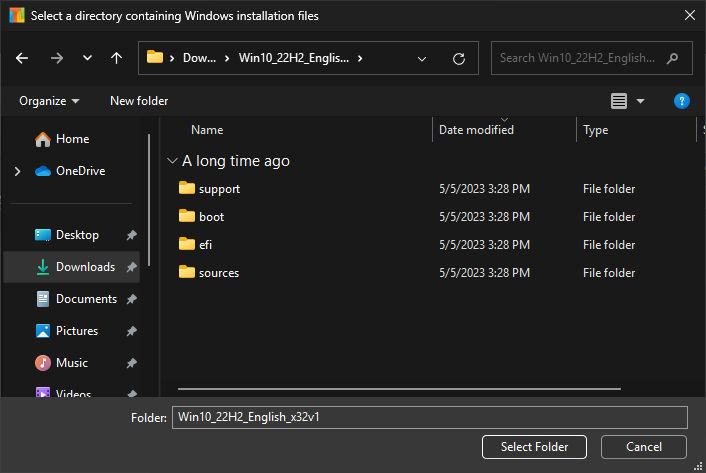The image size is (706, 473).
Task: Click the Folder name input field
Action: tap(430, 417)
